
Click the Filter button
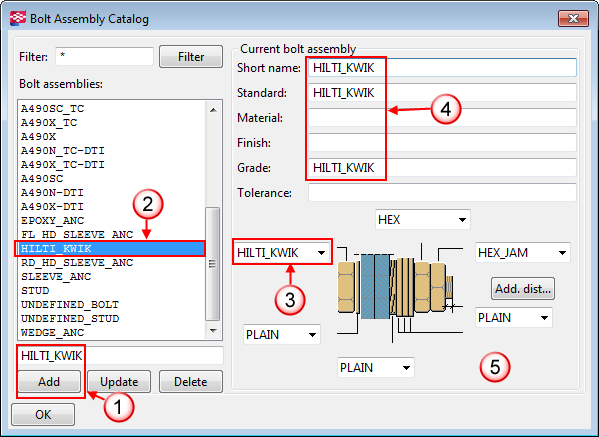point(191,57)
